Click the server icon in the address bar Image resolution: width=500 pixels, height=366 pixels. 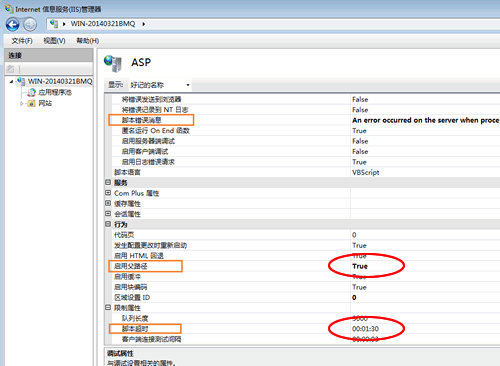pyautogui.click(x=54, y=24)
